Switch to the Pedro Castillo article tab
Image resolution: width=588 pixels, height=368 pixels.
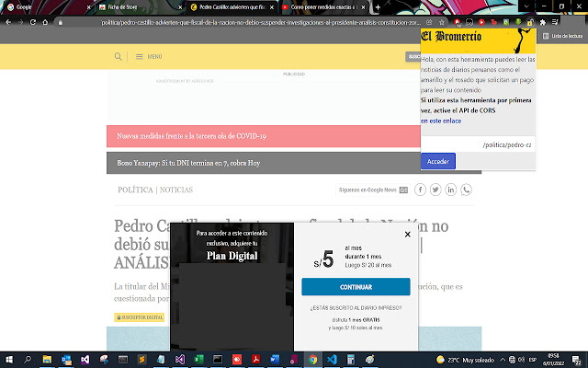pos(232,7)
